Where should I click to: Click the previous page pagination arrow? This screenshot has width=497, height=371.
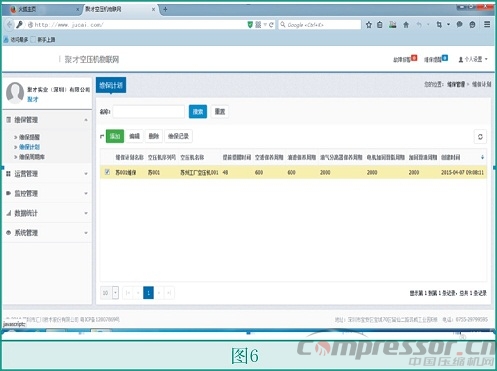(x=138, y=293)
